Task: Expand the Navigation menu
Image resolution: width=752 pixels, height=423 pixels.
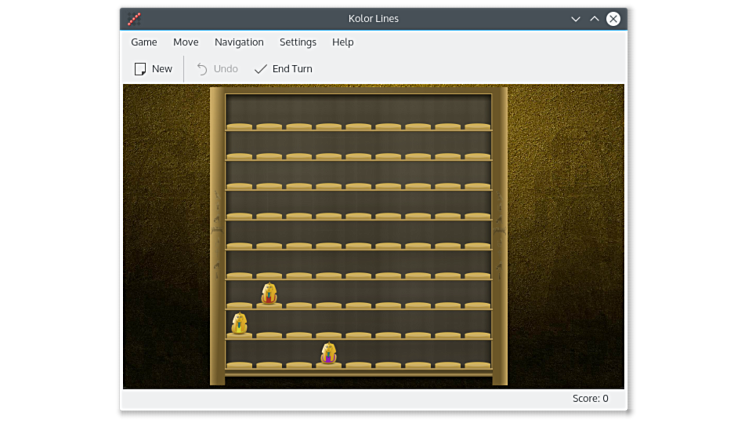Action: (239, 42)
